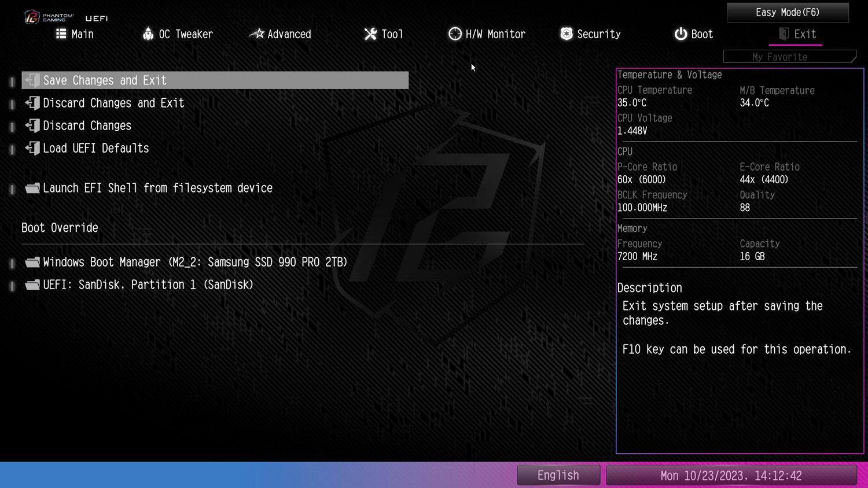Screen dimensions: 868x488
Task: Boot from UEFI SanDisk Partition 1
Action: point(148,284)
